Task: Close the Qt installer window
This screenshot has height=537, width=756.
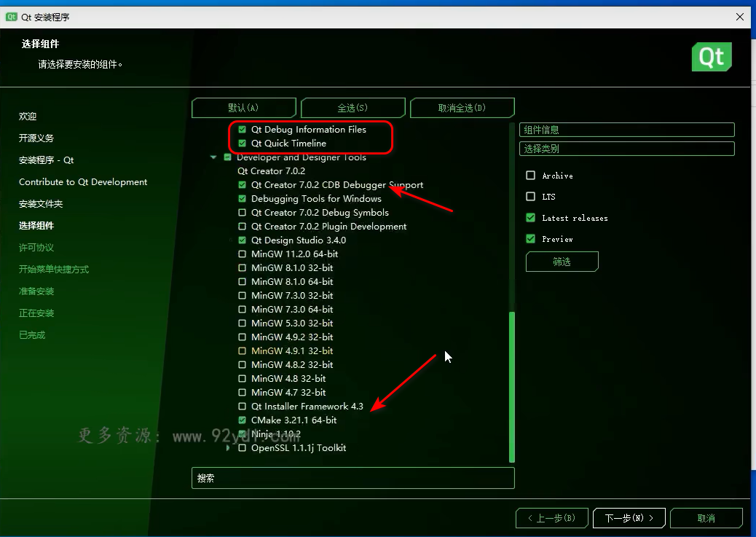Action: tap(740, 17)
